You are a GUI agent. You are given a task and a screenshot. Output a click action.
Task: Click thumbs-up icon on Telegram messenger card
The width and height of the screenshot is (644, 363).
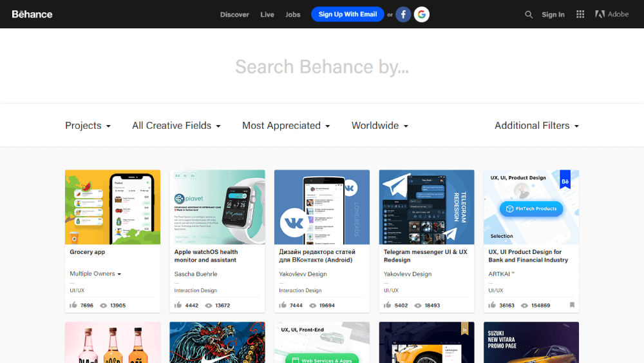[x=387, y=305]
